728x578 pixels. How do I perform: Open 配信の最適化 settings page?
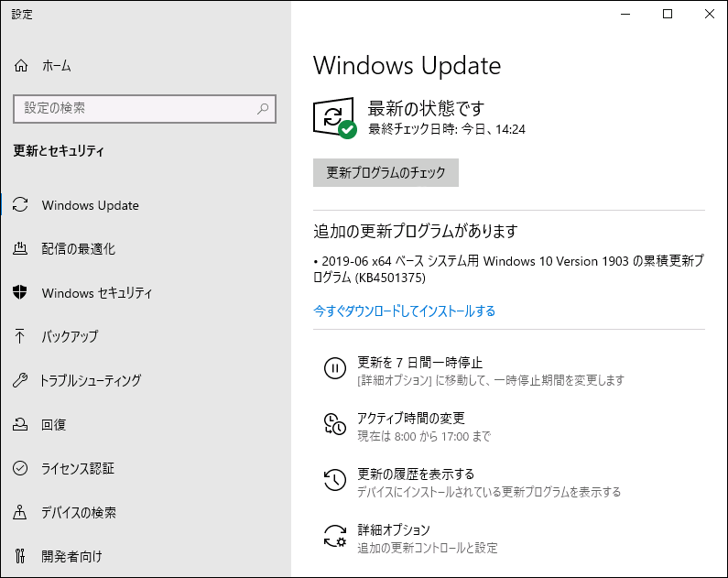(x=79, y=249)
